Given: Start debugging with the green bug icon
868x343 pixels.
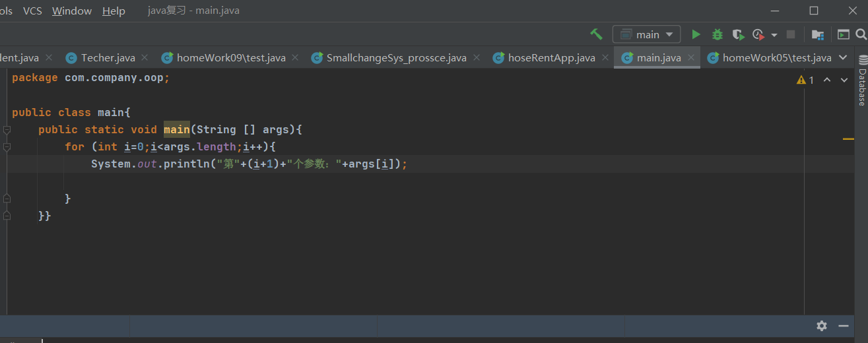Looking at the screenshot, I should coord(717,34).
